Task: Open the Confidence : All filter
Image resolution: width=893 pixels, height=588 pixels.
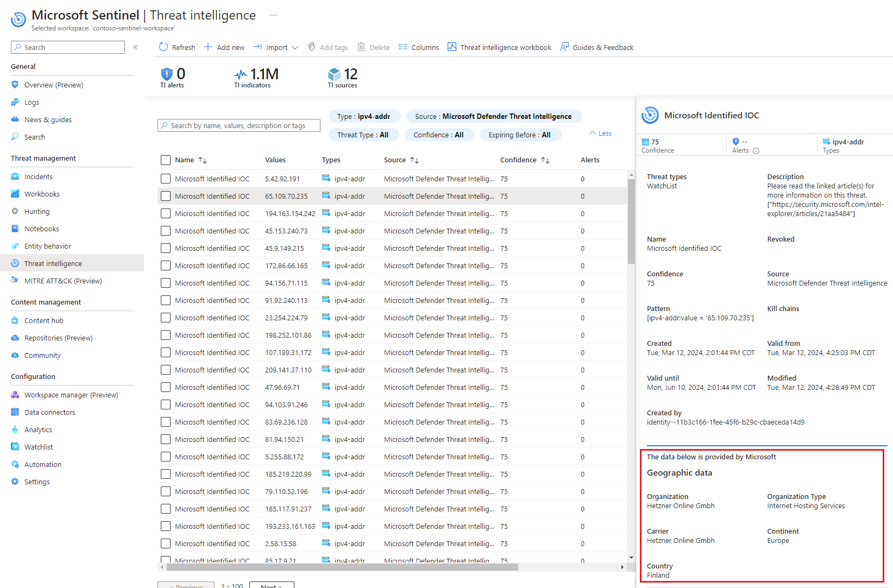Action: (x=439, y=135)
